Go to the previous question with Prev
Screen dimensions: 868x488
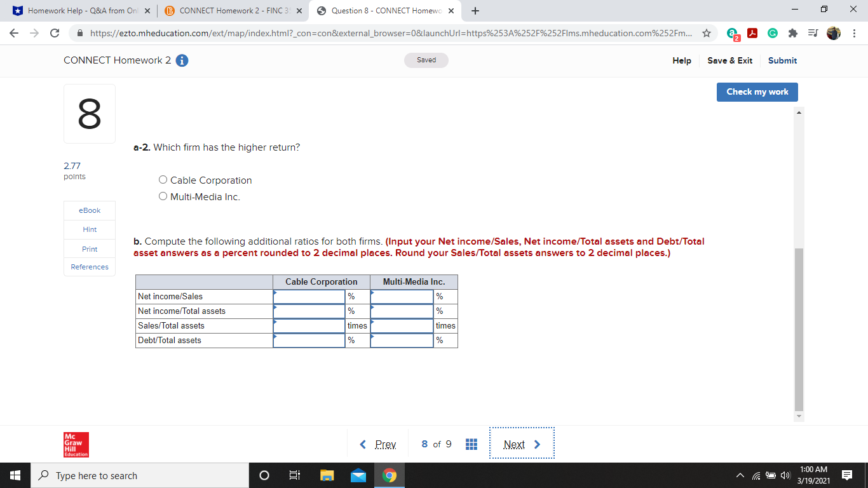coord(378,444)
